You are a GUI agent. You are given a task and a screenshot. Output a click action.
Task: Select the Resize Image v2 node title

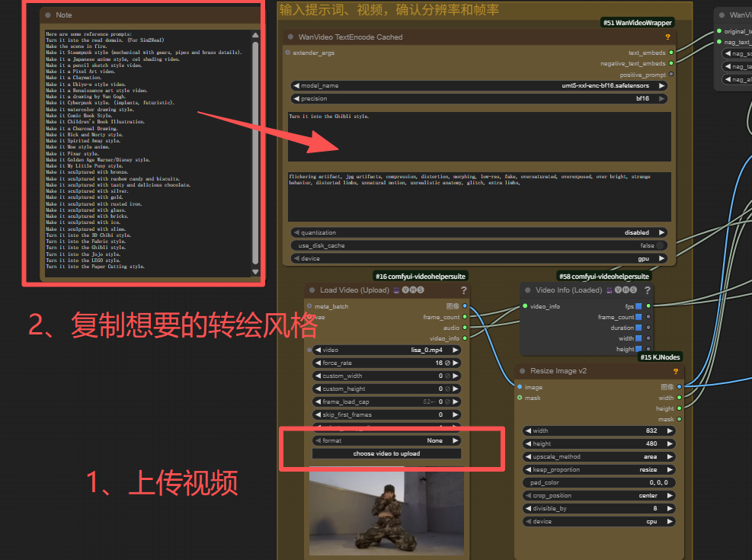561,371
